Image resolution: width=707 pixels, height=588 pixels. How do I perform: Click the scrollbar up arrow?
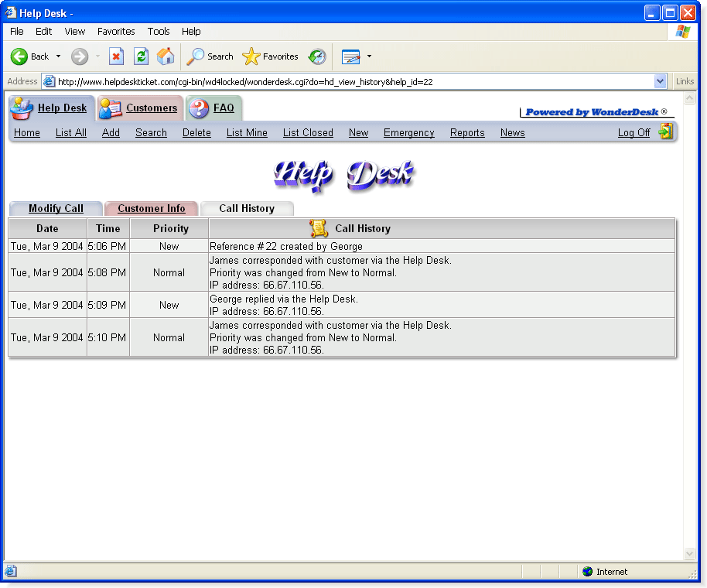689,97
